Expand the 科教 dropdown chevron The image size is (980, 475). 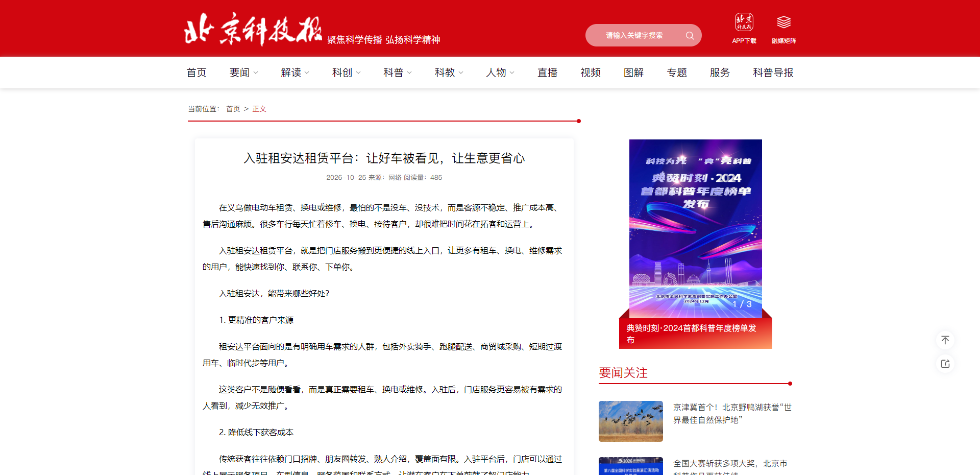coord(461,73)
